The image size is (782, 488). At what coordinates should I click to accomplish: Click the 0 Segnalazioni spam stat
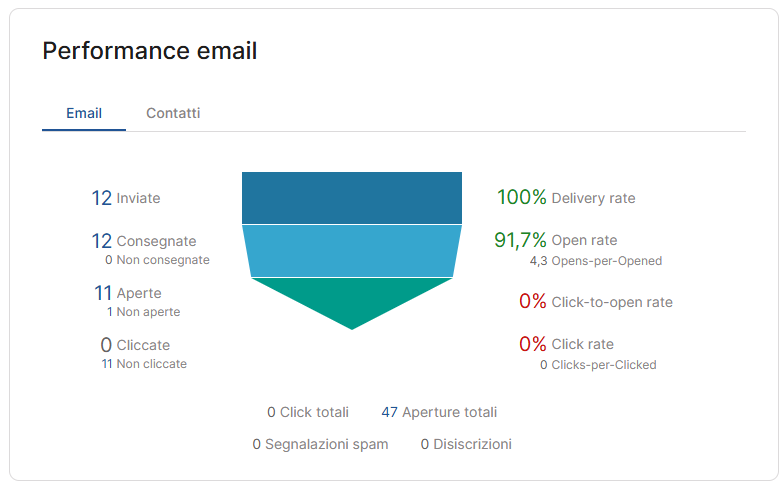(x=320, y=444)
